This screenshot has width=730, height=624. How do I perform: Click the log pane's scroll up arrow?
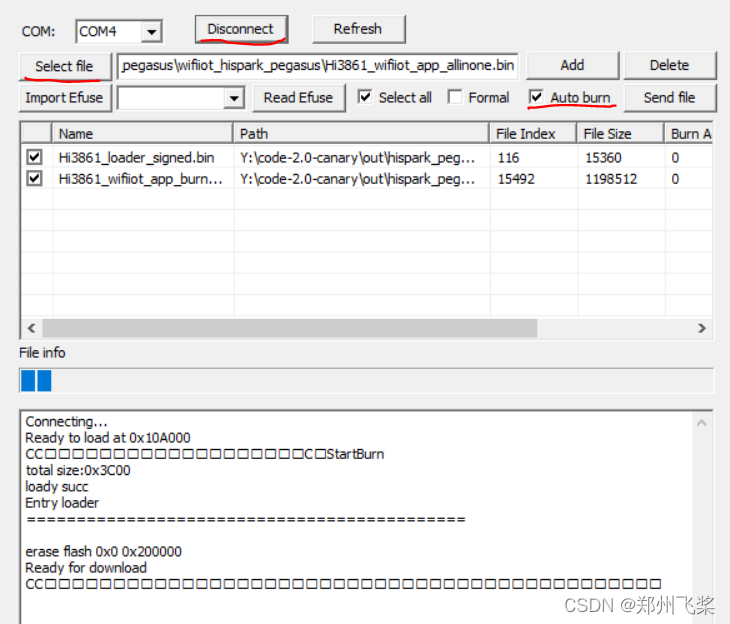point(702,423)
